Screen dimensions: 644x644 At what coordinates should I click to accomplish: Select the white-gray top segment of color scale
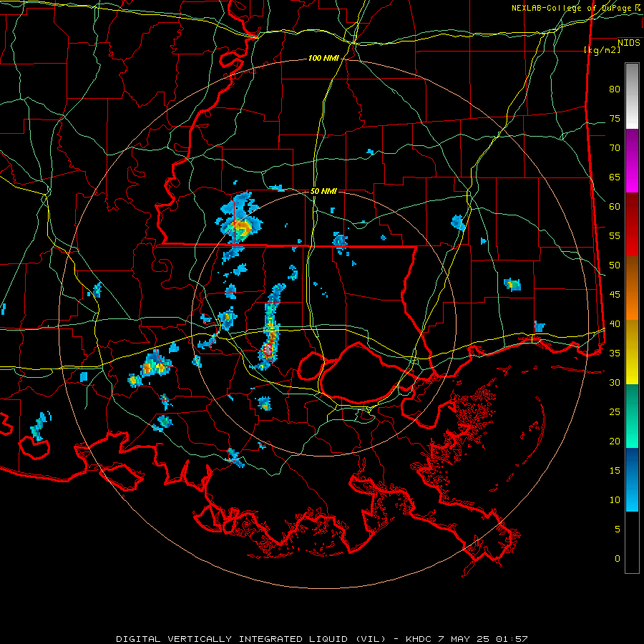click(632, 96)
